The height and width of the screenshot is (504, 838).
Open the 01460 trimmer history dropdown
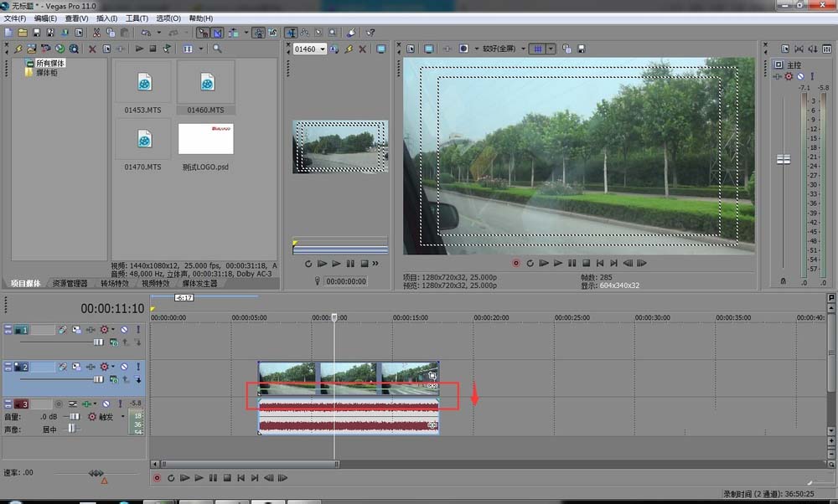[x=323, y=49]
